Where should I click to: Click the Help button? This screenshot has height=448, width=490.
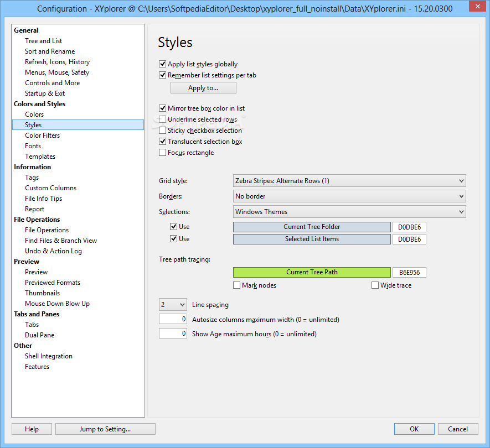point(32,429)
